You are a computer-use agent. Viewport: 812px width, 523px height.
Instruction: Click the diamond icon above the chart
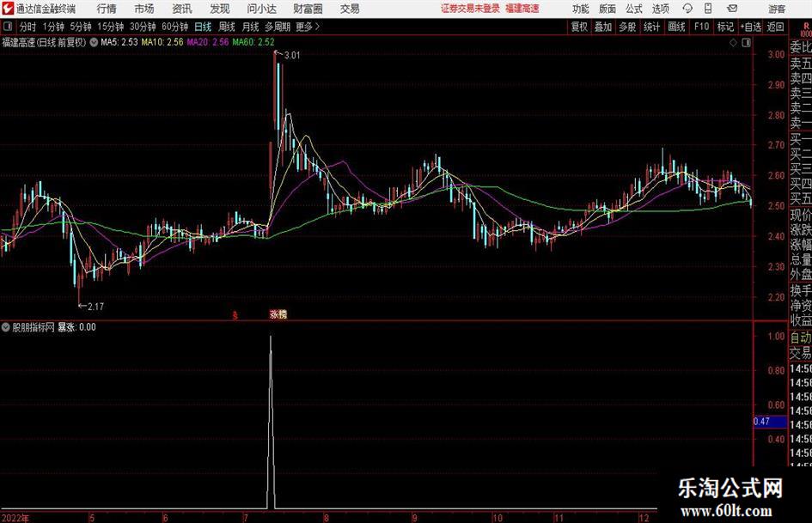733,43
